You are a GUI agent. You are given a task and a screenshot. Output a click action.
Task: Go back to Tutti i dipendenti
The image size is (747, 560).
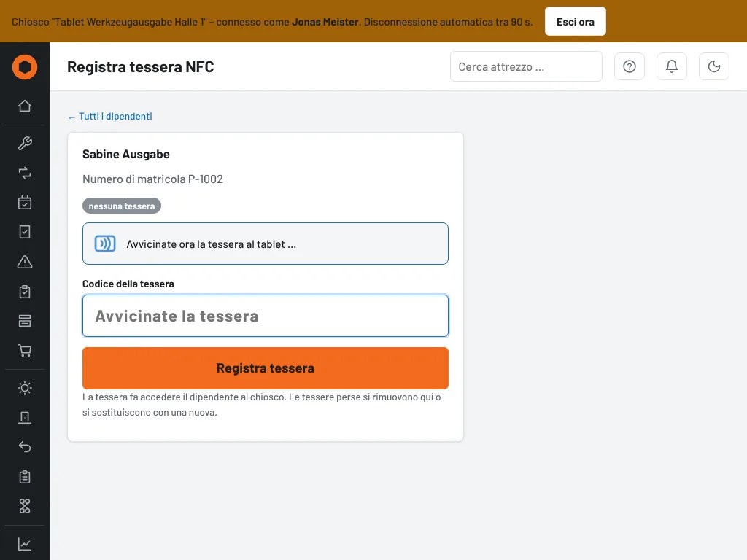[x=110, y=116]
